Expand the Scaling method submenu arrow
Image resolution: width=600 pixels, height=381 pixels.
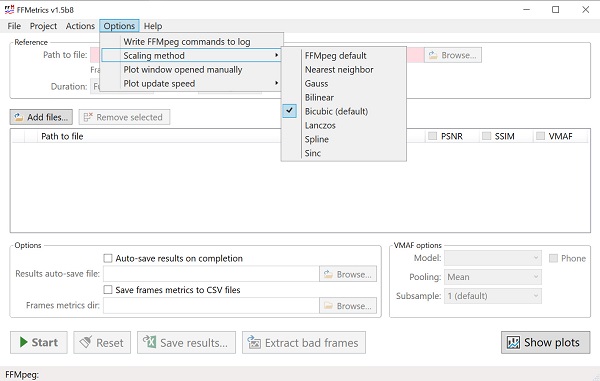coord(276,55)
